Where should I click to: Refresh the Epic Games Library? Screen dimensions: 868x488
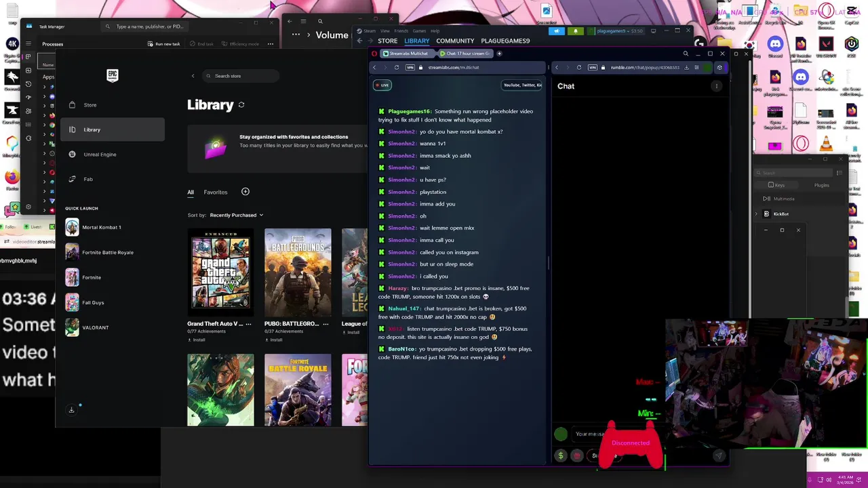coord(241,105)
